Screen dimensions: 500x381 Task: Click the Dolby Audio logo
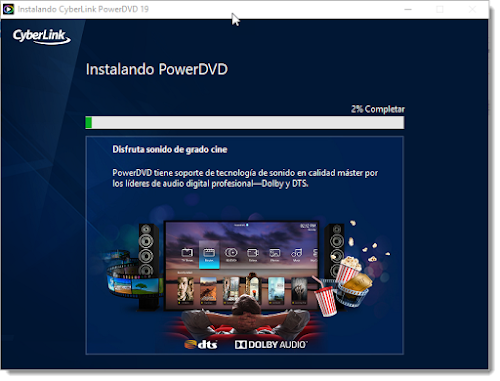tap(271, 344)
